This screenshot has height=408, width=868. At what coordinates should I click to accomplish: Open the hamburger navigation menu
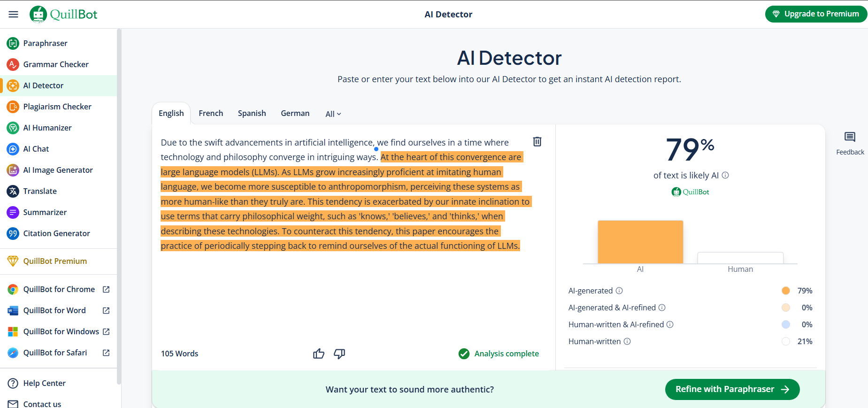(13, 14)
